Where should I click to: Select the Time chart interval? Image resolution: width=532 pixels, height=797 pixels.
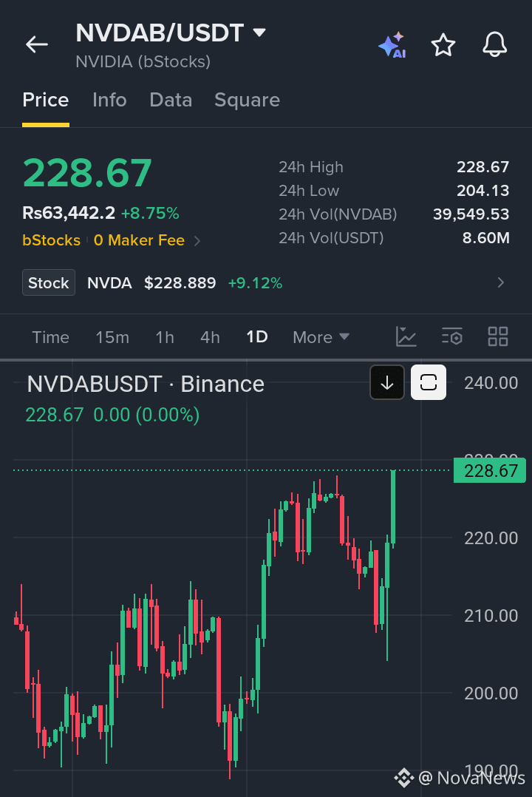[x=50, y=337]
